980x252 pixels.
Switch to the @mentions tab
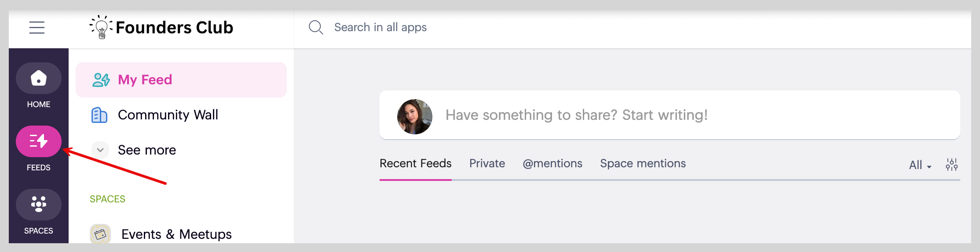coord(552,163)
